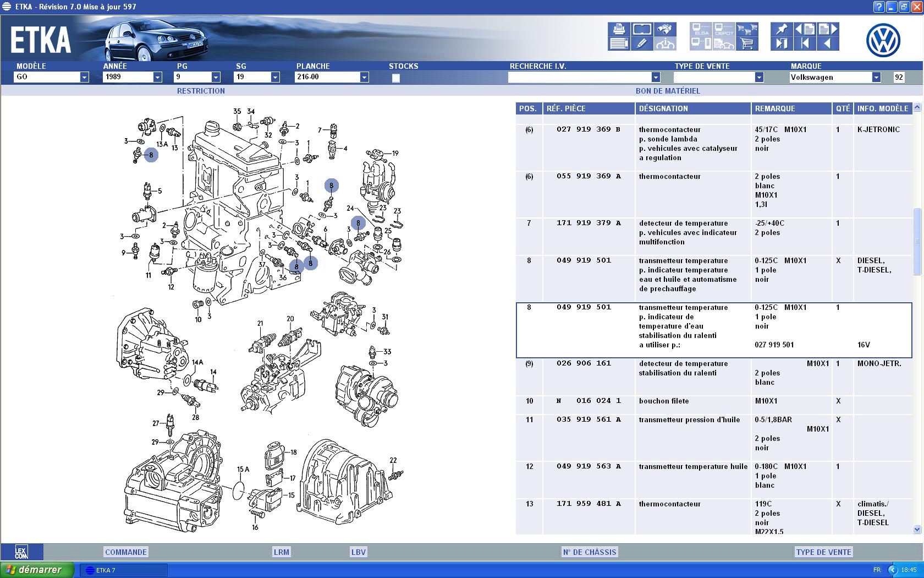
Task: Open the RESTRICTION panel header
Action: pos(201,91)
